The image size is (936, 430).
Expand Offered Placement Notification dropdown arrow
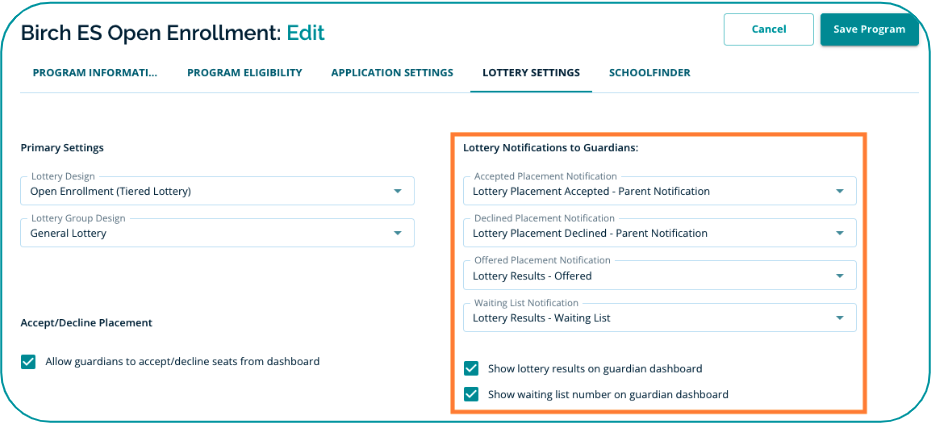coord(839,276)
